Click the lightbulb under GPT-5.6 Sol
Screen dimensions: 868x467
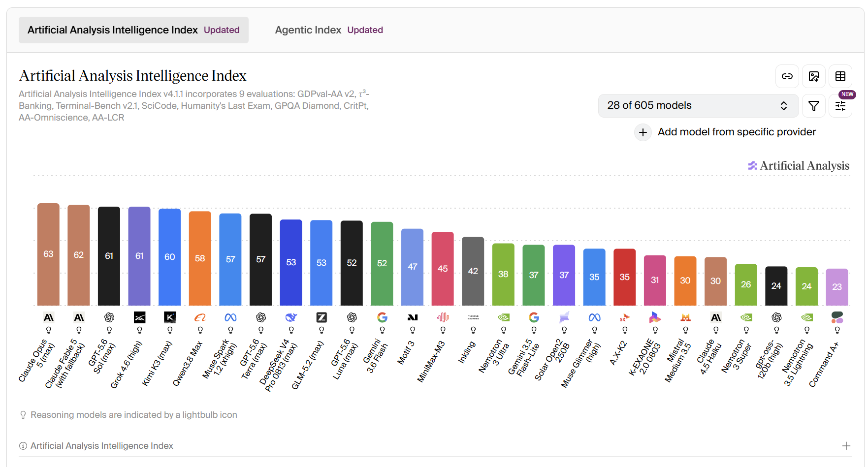tap(109, 330)
